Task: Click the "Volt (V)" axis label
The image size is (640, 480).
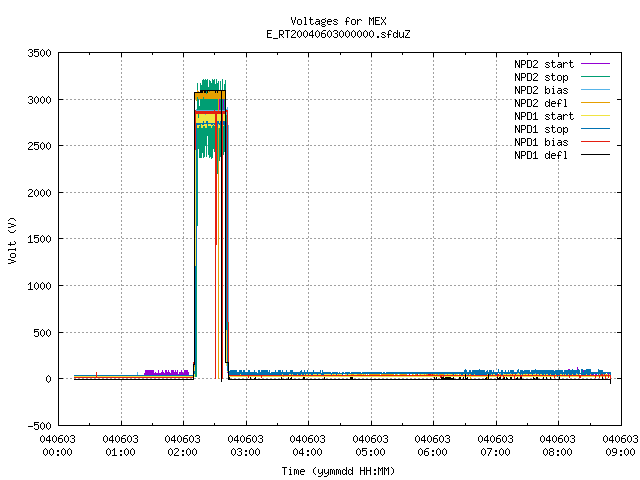Action: tap(12, 240)
